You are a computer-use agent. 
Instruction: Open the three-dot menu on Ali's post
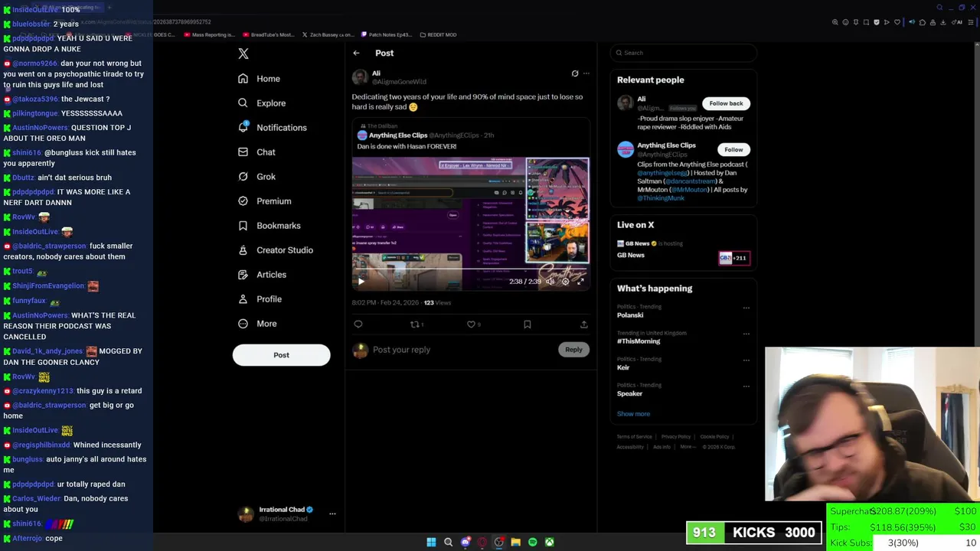coord(586,73)
